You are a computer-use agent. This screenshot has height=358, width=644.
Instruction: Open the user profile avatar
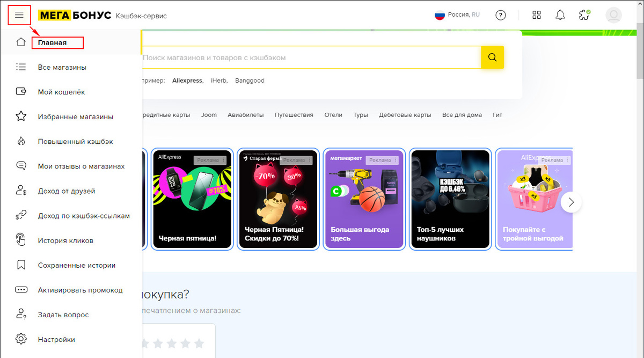(x=613, y=15)
